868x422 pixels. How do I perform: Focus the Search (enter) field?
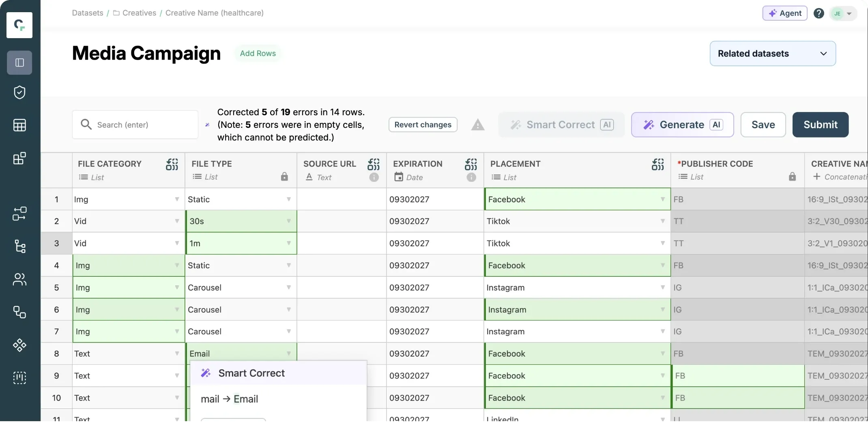pos(135,125)
